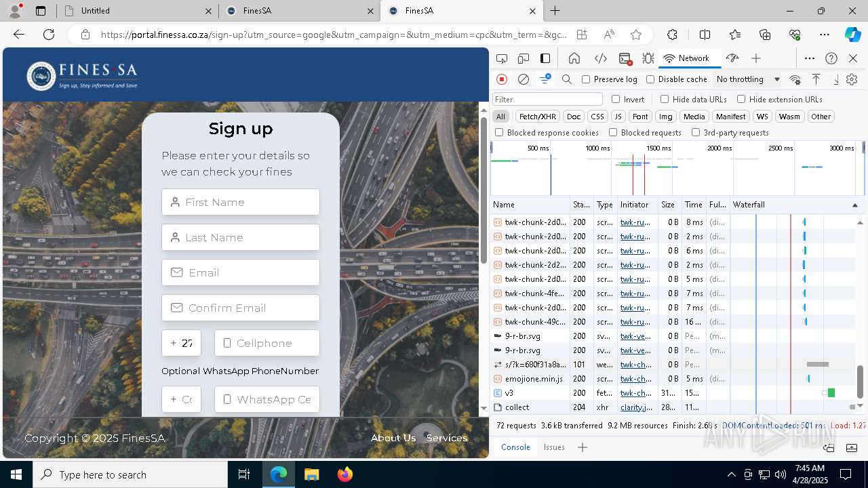Image resolution: width=868 pixels, height=488 pixels.
Task: Open Edge split screen icon
Action: [705, 35]
